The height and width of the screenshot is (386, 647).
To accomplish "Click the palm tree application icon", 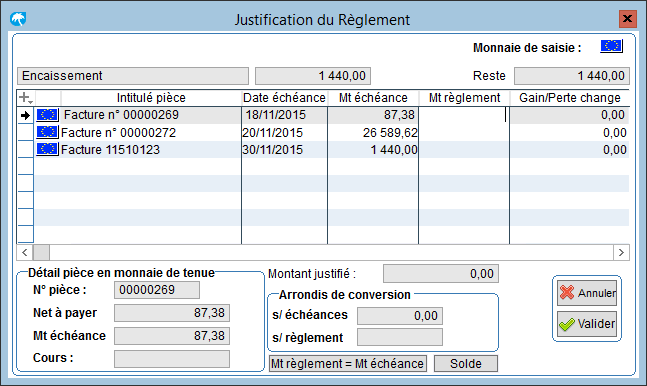I will pos(18,19).
